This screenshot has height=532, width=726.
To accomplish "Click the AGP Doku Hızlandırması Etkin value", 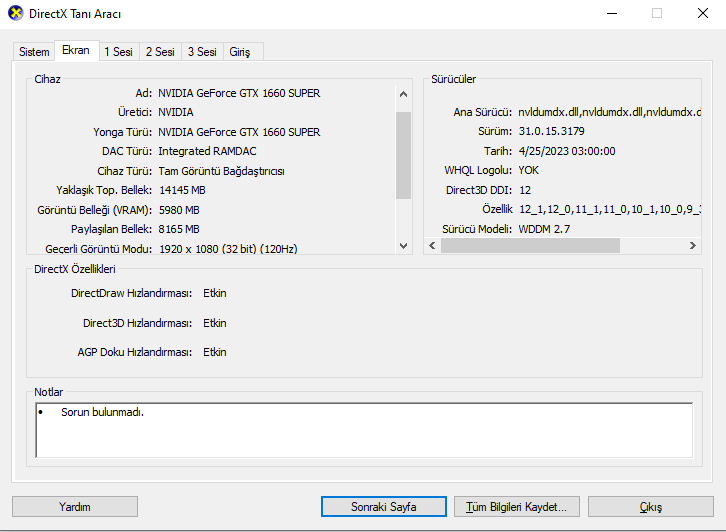I will 214,352.
